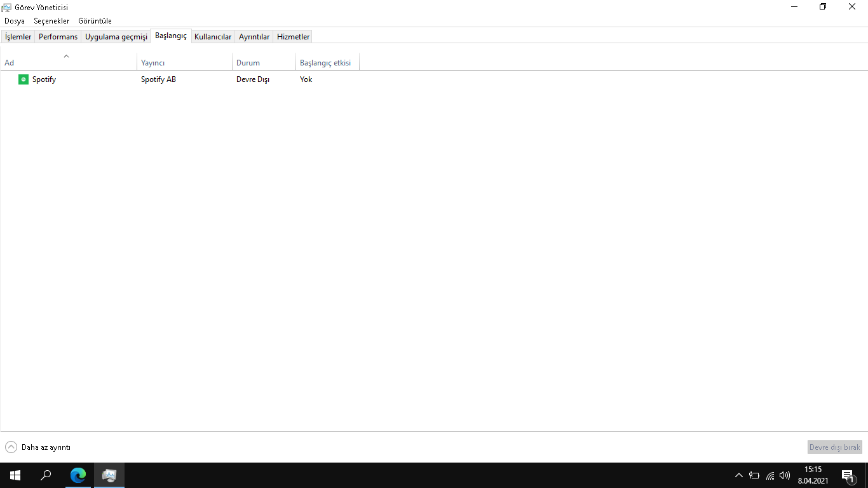
Task: Minimize the Görev Yöneticisi window
Action: 794,7
